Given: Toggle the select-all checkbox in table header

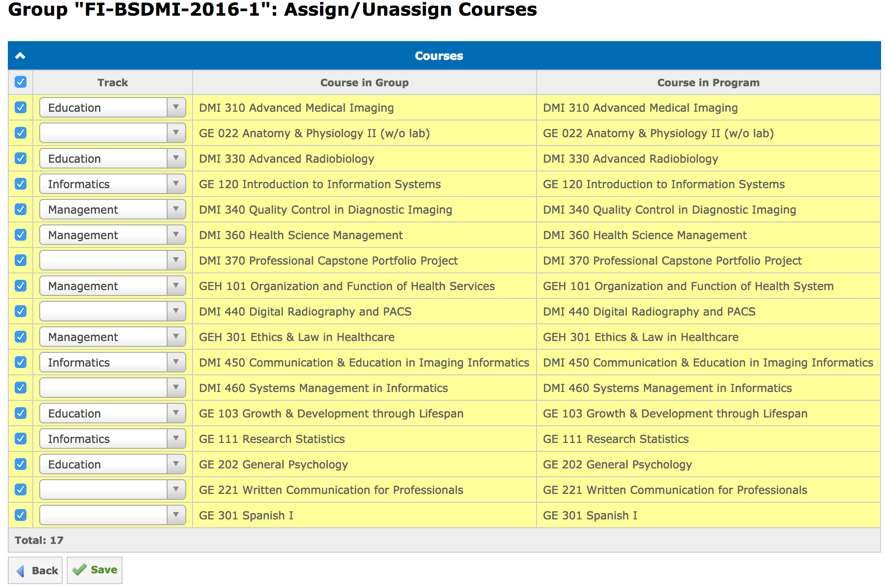Looking at the screenshot, I should pos(21,82).
